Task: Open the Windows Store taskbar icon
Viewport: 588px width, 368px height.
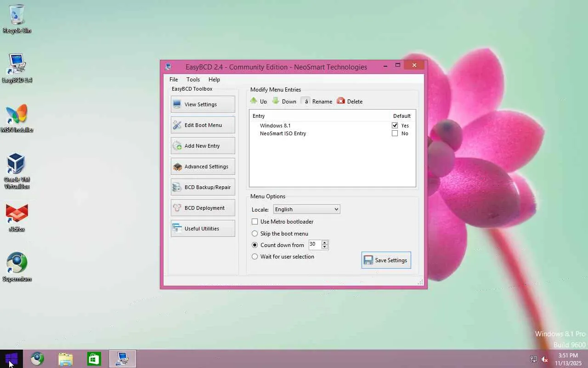Action: click(94, 359)
